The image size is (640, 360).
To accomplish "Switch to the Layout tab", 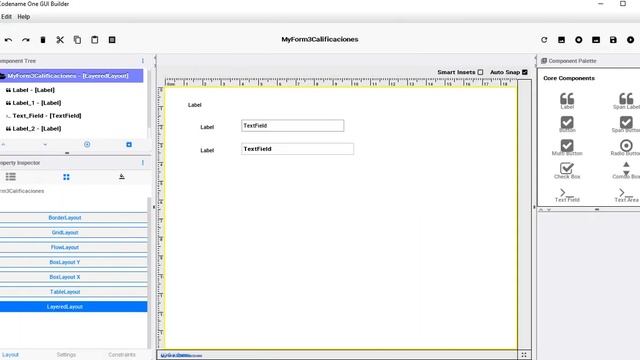I will [x=10, y=355].
